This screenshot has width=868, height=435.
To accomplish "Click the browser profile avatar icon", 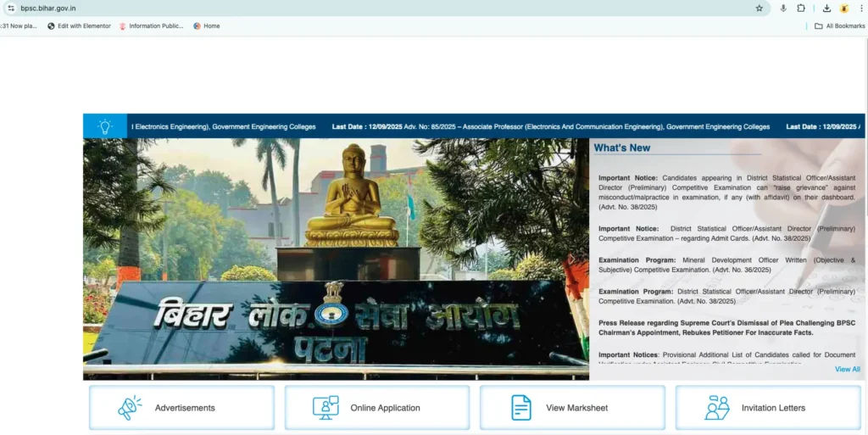I will tap(844, 8).
